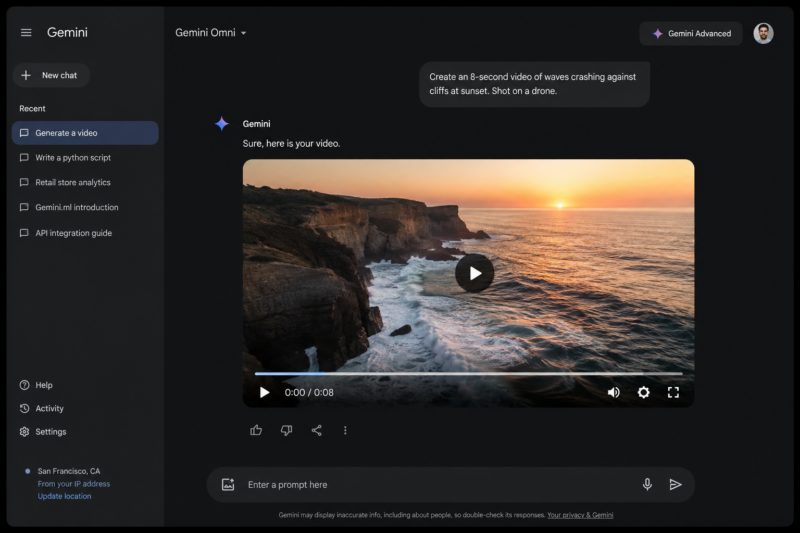Open the Activity page
This screenshot has width=800, height=533.
click(x=42, y=409)
